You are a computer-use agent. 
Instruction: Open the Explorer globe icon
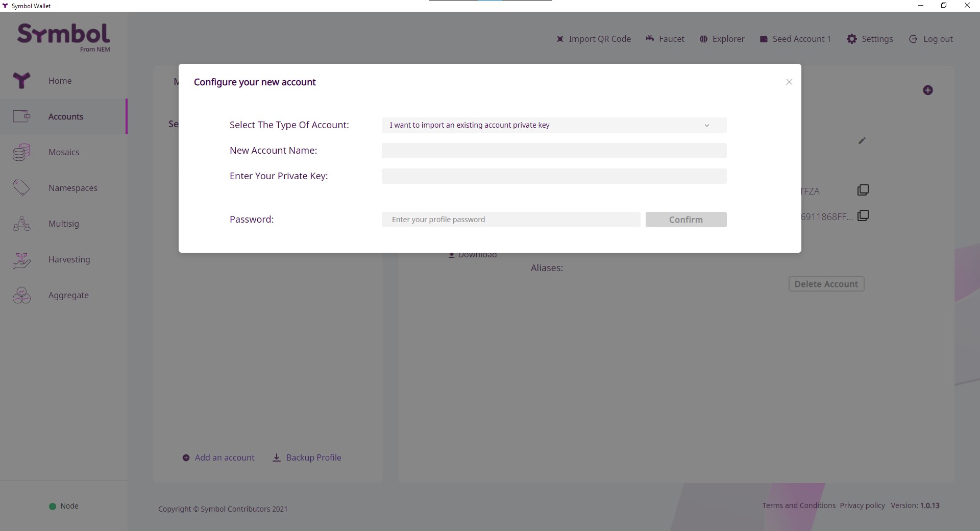[703, 39]
